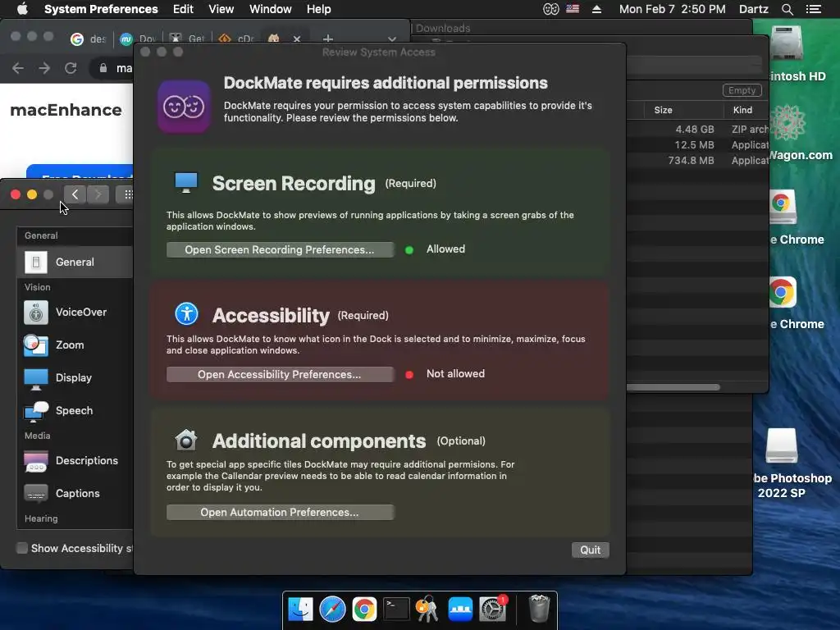The image size is (840, 630).
Task: Click the lock icon in Chrome address bar
Action: [x=103, y=68]
